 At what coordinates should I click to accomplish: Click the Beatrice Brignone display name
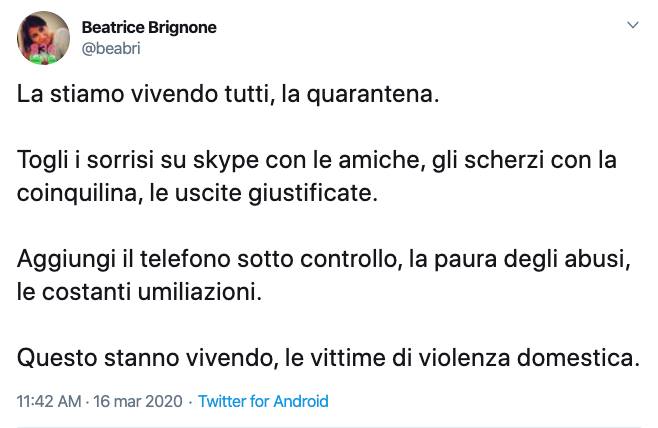pyautogui.click(x=149, y=28)
